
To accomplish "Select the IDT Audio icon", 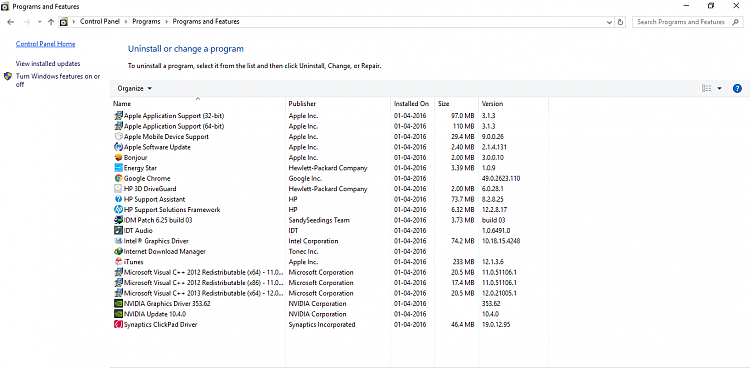I will tap(119, 231).
